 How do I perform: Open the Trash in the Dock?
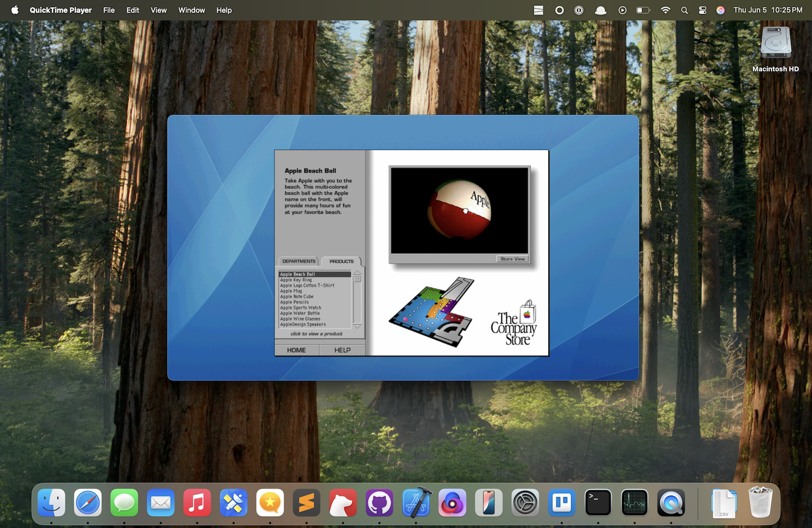click(x=761, y=501)
